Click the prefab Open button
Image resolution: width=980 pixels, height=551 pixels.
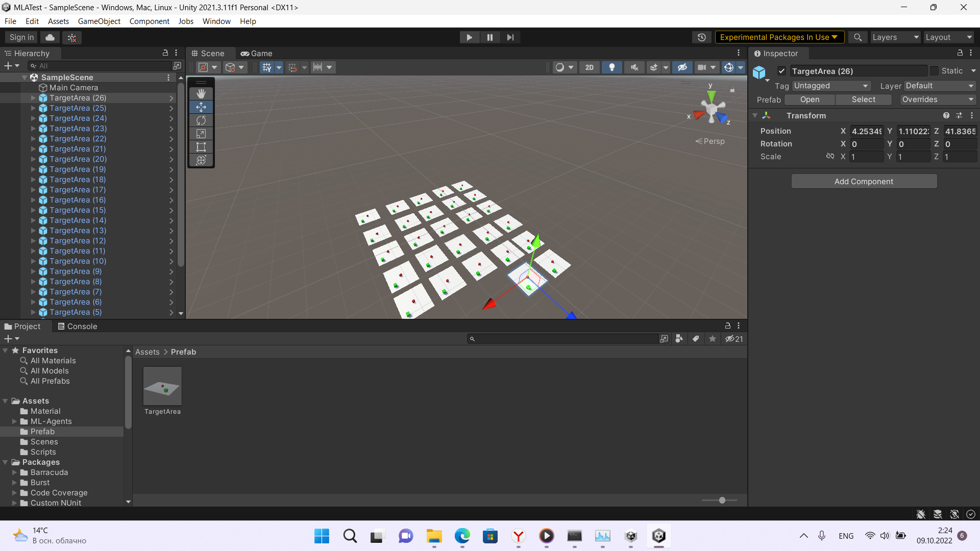[810, 99]
